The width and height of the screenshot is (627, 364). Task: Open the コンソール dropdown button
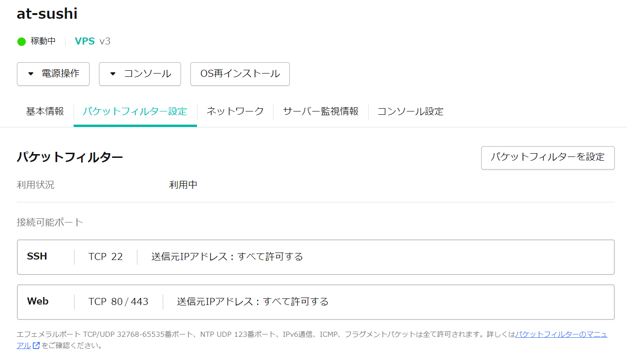pyautogui.click(x=140, y=74)
